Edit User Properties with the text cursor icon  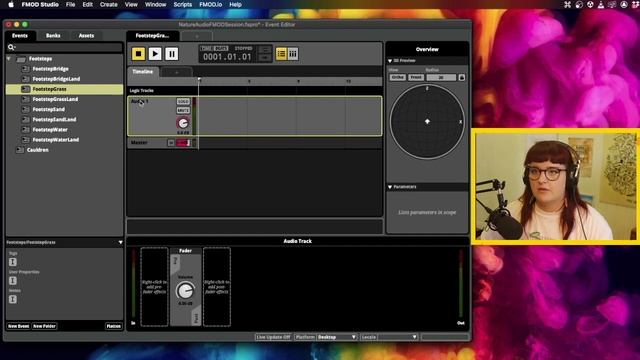point(13,281)
